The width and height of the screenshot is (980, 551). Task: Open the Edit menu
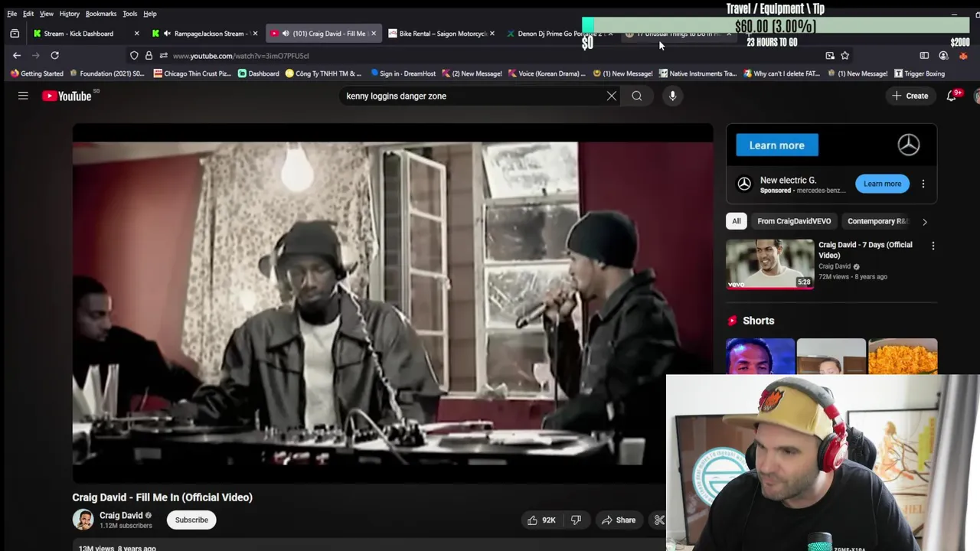28,14
